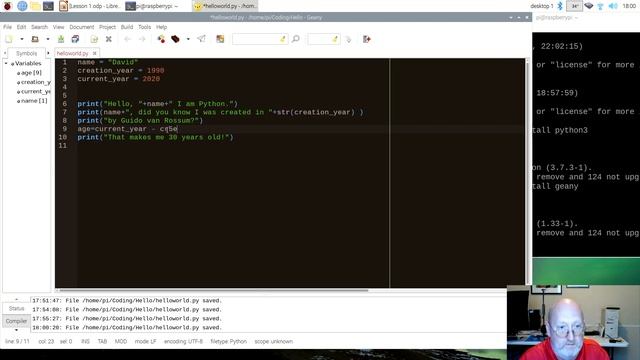Quit Geany with the exit icon
Screen dimensions: 640x360
click(x=367, y=39)
